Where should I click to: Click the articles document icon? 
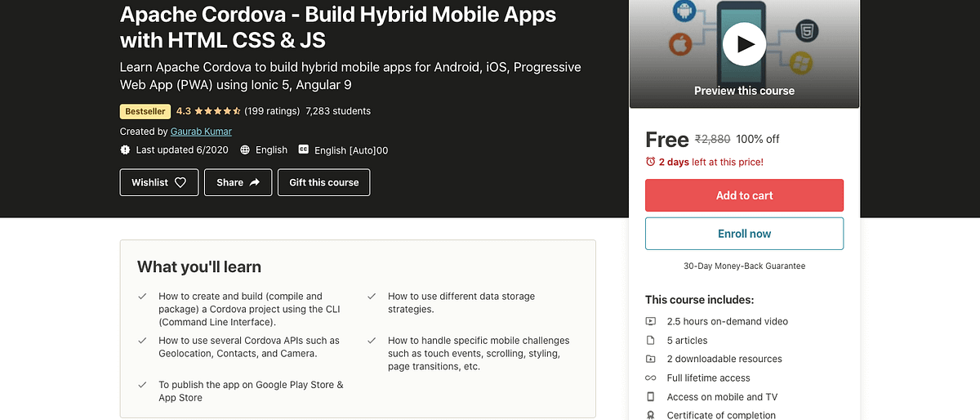(651, 340)
